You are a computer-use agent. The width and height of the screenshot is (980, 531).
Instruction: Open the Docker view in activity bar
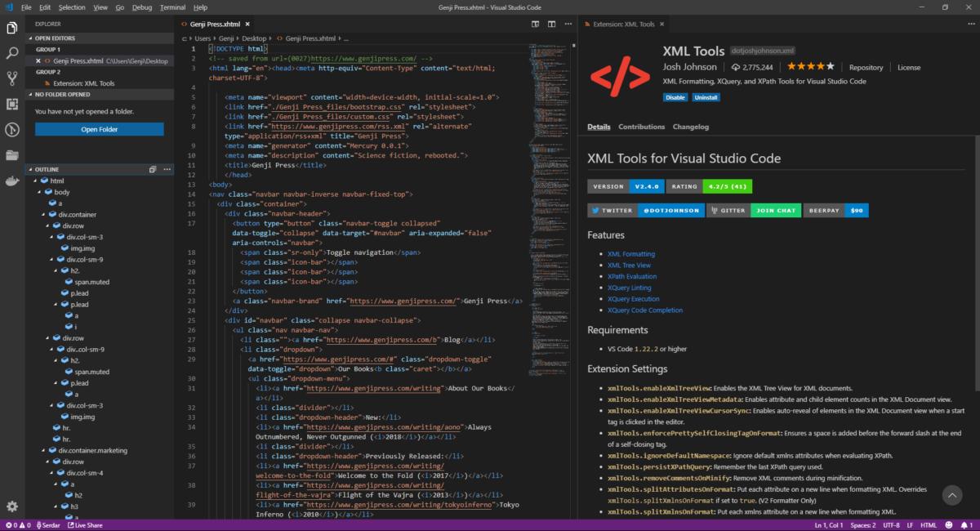point(12,181)
